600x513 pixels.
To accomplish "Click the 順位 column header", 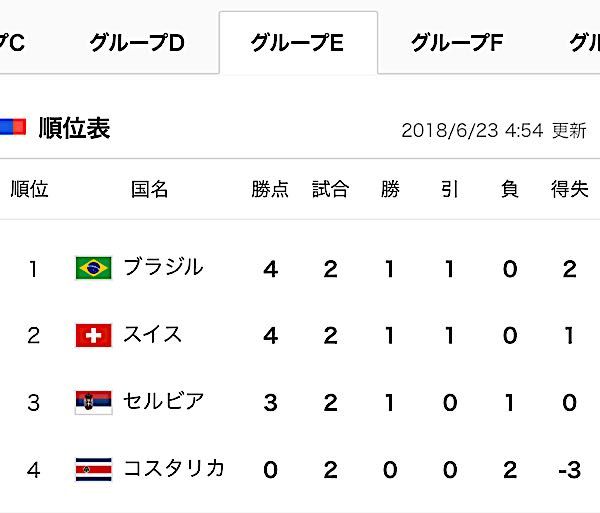I will 30,189.
